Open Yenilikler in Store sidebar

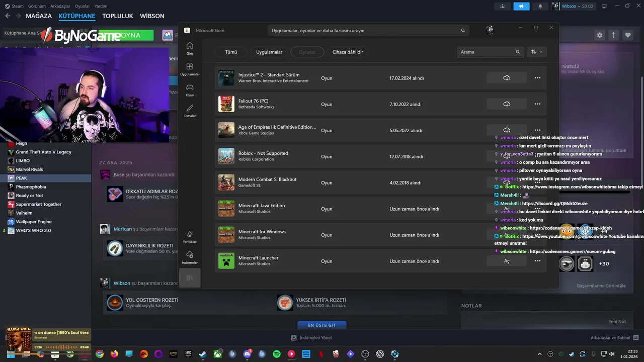coord(190,237)
